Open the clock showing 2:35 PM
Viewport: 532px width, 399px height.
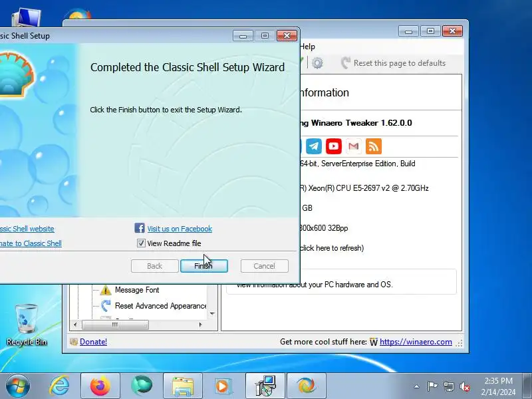[498, 386]
